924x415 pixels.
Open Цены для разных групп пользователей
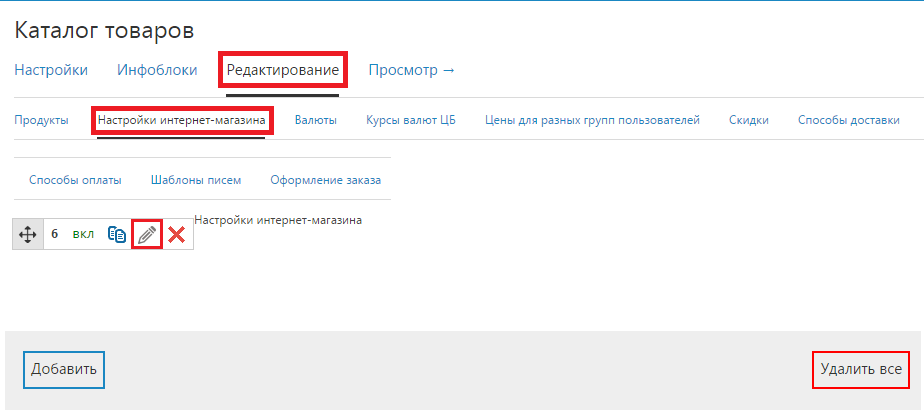click(x=592, y=120)
